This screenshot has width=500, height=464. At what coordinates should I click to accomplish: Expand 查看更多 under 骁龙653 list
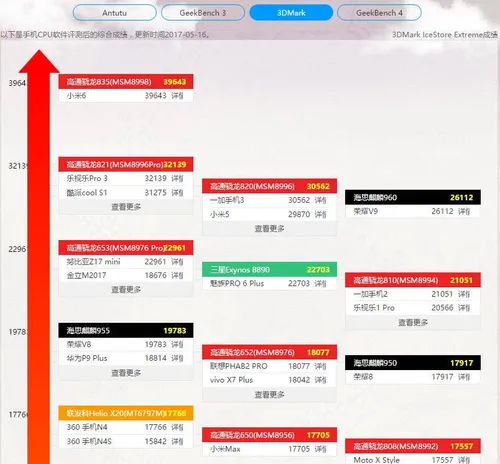click(x=126, y=290)
